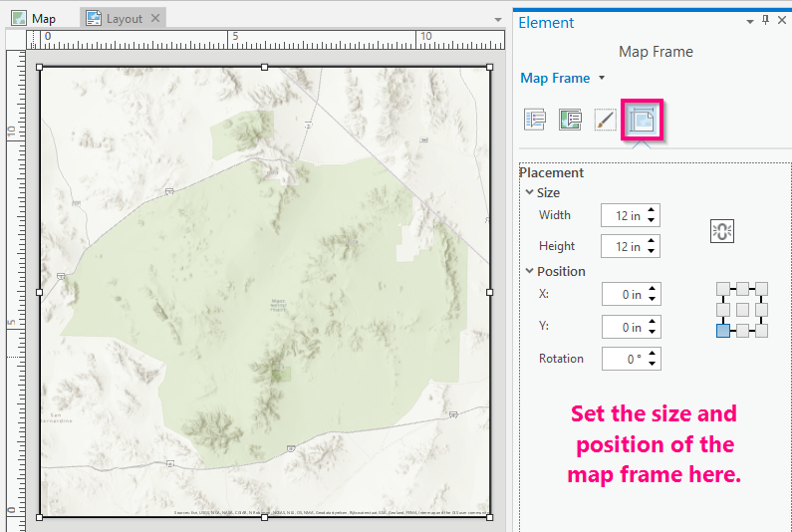This screenshot has width=792, height=532.
Task: Set anchor point to top-right
Action: point(762,289)
